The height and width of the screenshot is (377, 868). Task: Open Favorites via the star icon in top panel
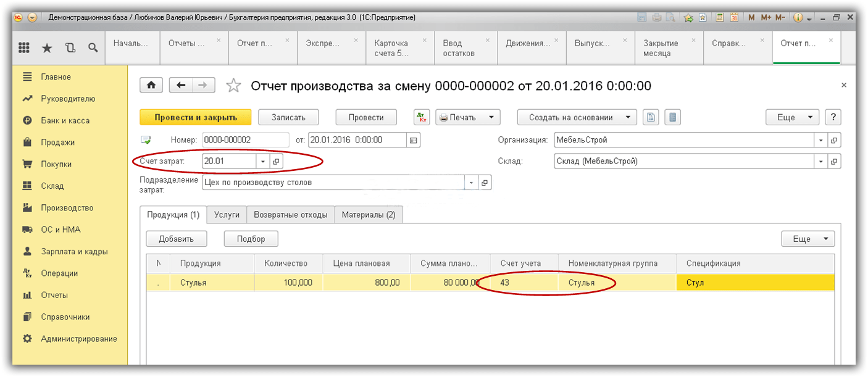[47, 48]
